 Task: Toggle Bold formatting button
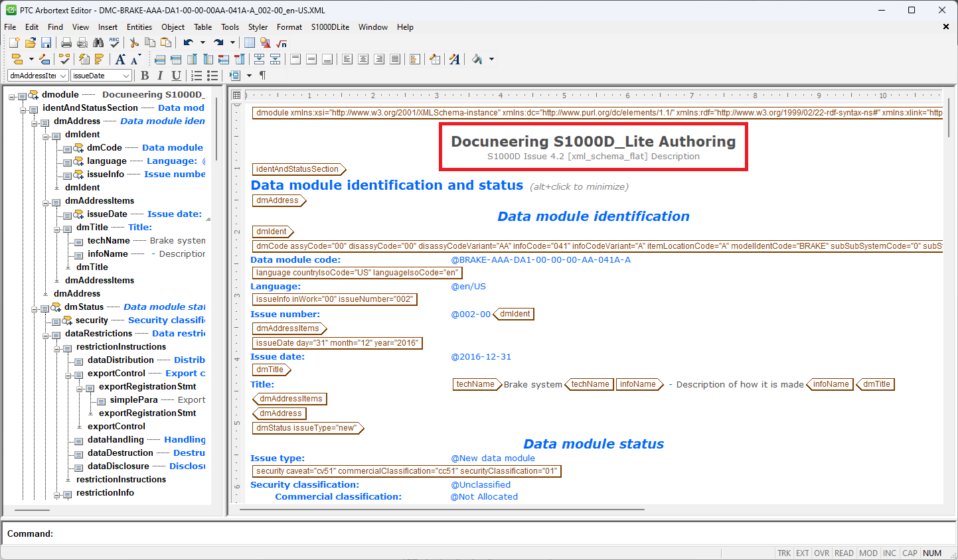tap(145, 76)
